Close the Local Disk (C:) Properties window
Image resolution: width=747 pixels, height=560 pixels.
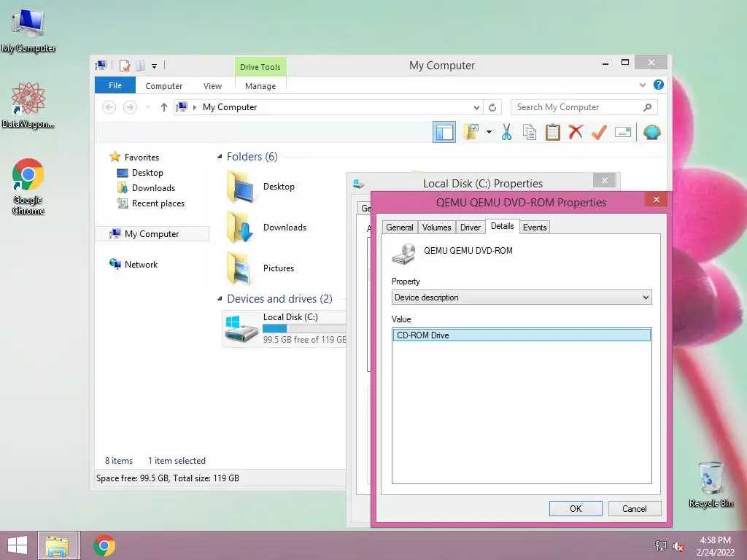(605, 181)
